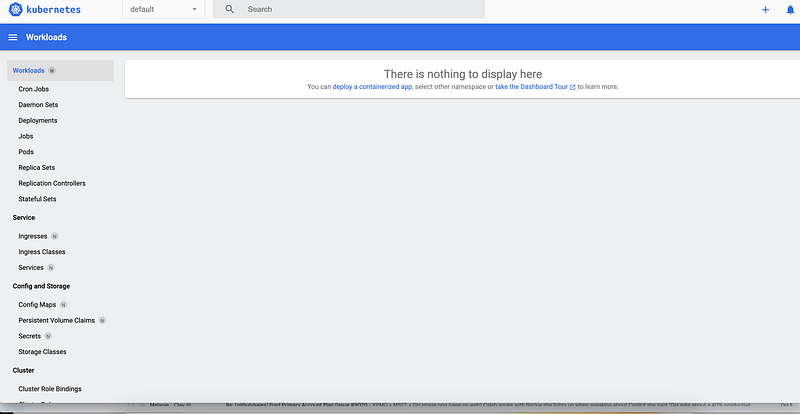Open Replication Controllers
The image size is (800, 414).
click(52, 183)
